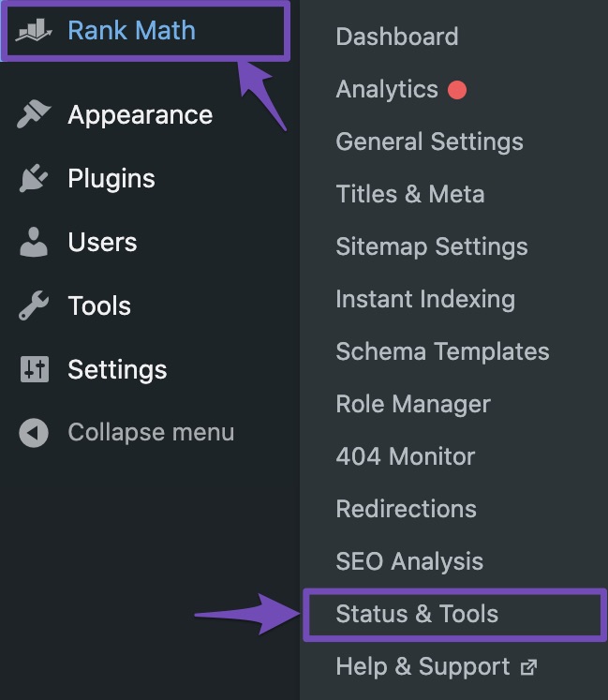Go to Titles & Meta
The height and width of the screenshot is (700, 608).
(410, 194)
